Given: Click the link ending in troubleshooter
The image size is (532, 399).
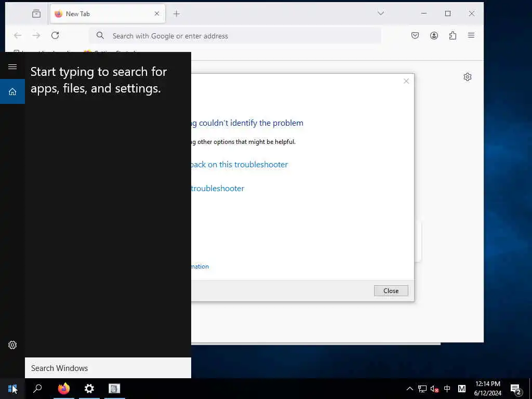Looking at the screenshot, I should (218, 188).
